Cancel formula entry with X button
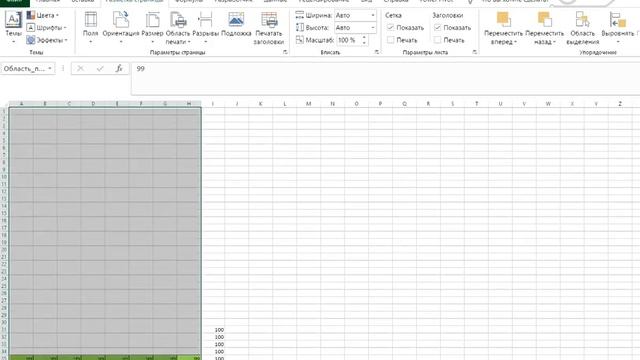 click(x=80, y=69)
